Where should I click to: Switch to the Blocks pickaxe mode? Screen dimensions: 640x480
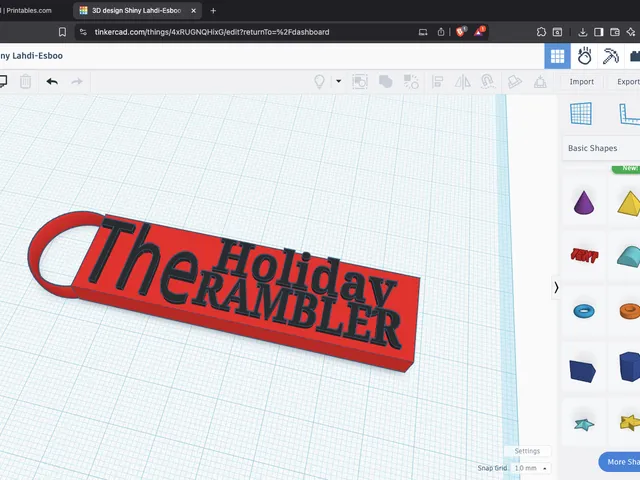coord(611,56)
